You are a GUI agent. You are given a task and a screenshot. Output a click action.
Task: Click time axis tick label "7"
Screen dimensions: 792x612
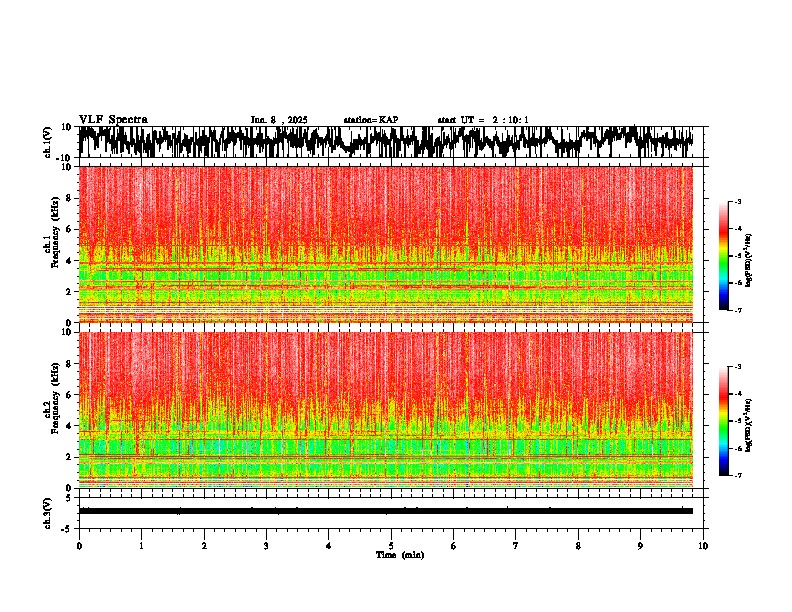click(x=516, y=546)
